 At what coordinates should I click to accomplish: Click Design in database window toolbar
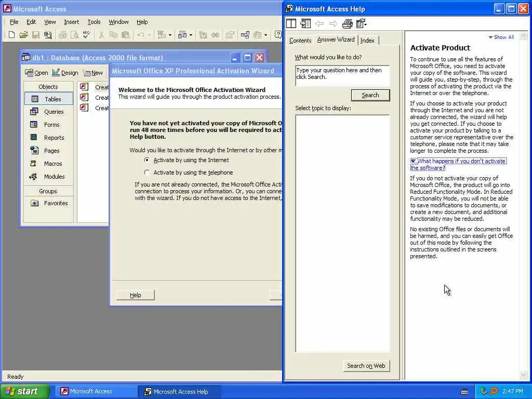pos(65,73)
